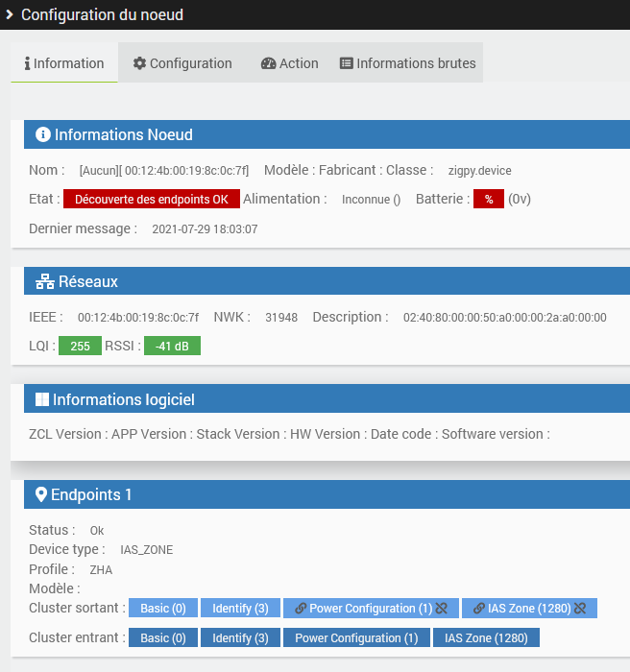The height and width of the screenshot is (672, 630).
Task: Click the node name '[Aucun][ 00:12:4b:00:19:8c:0c:7f]'
Action: (x=164, y=171)
